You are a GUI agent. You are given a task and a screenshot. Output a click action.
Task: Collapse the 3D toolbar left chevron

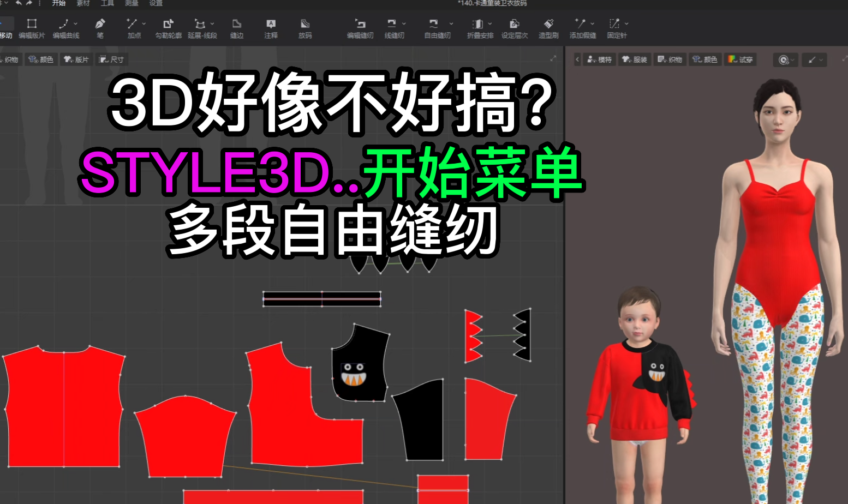(577, 59)
